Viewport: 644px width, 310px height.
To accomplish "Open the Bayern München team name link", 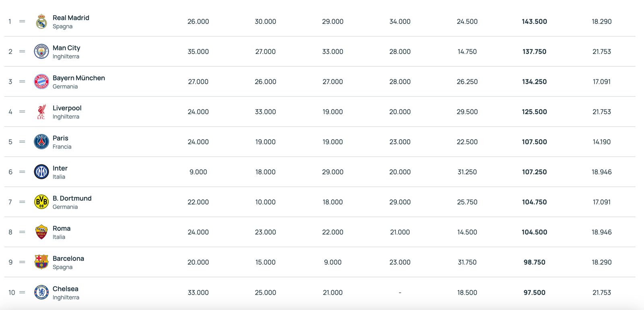I will click(79, 78).
